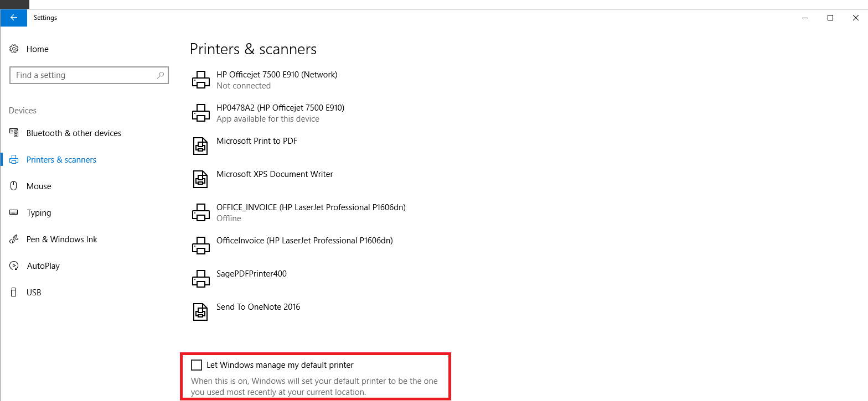
Task: Click the SagePDFPrinter400 printer icon
Action: (x=200, y=279)
